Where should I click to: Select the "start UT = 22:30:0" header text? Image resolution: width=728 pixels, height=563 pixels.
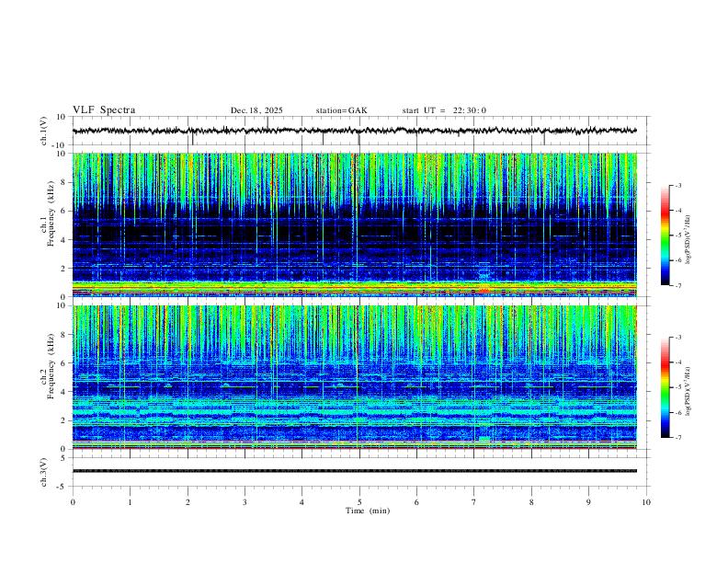[x=444, y=110]
